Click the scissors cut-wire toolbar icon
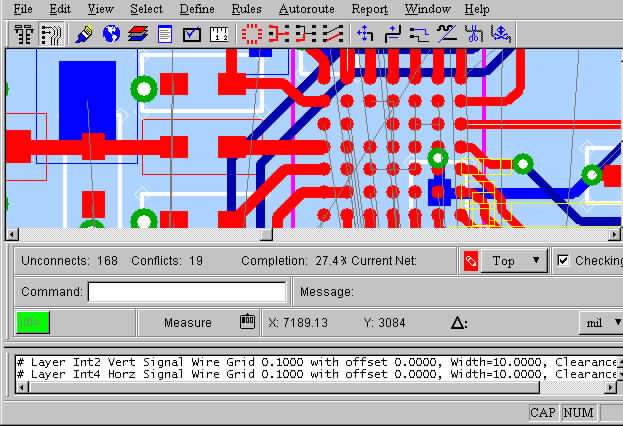 coord(474,33)
